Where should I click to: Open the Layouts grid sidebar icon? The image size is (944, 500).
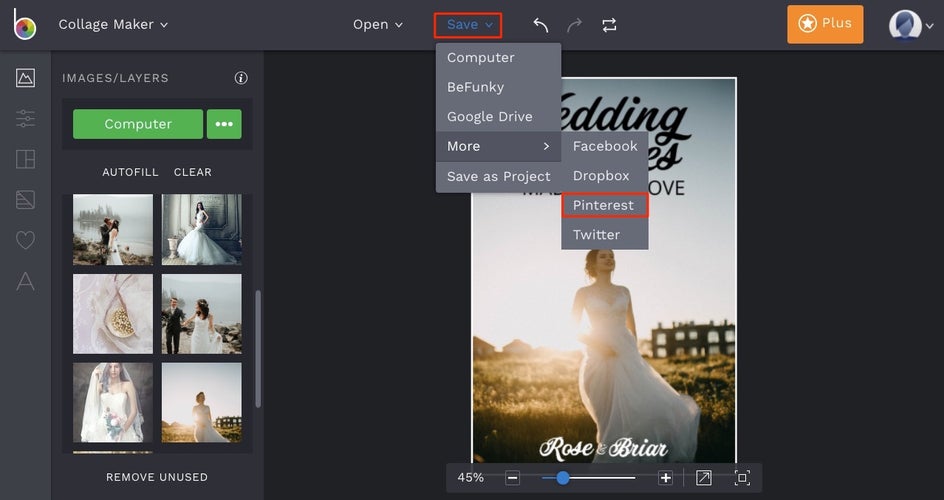25,159
